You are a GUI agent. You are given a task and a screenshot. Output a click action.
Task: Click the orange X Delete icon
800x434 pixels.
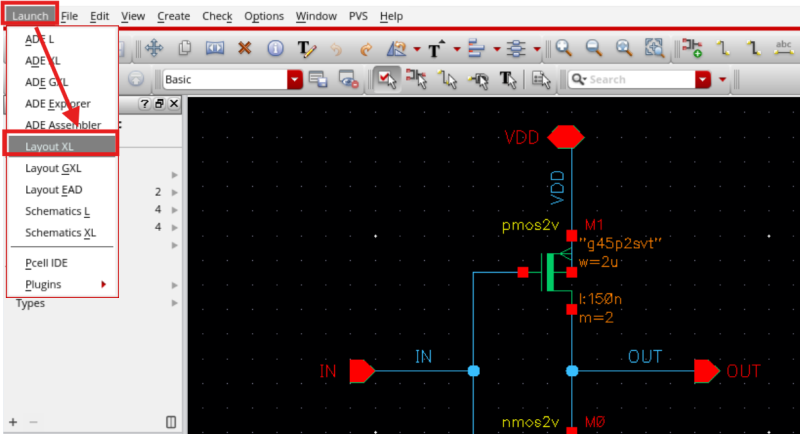[245, 48]
